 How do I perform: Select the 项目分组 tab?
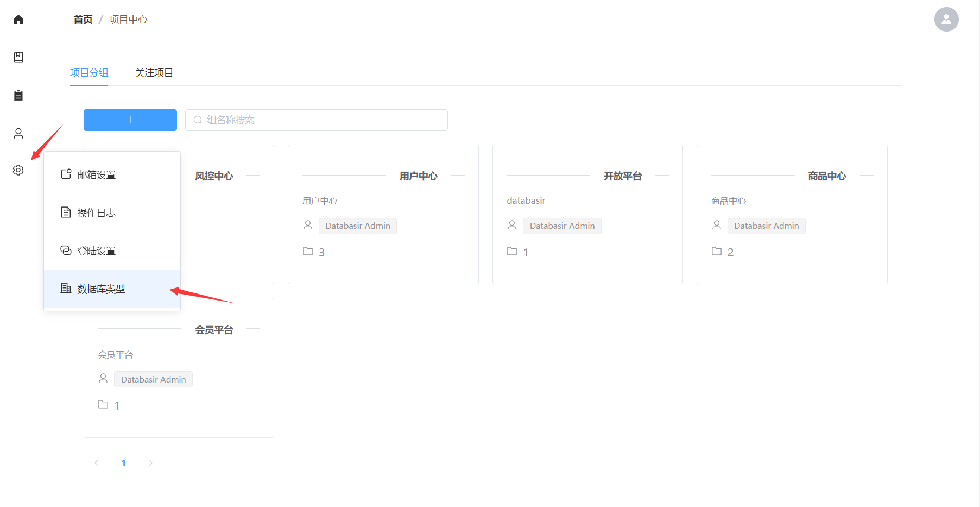point(89,73)
